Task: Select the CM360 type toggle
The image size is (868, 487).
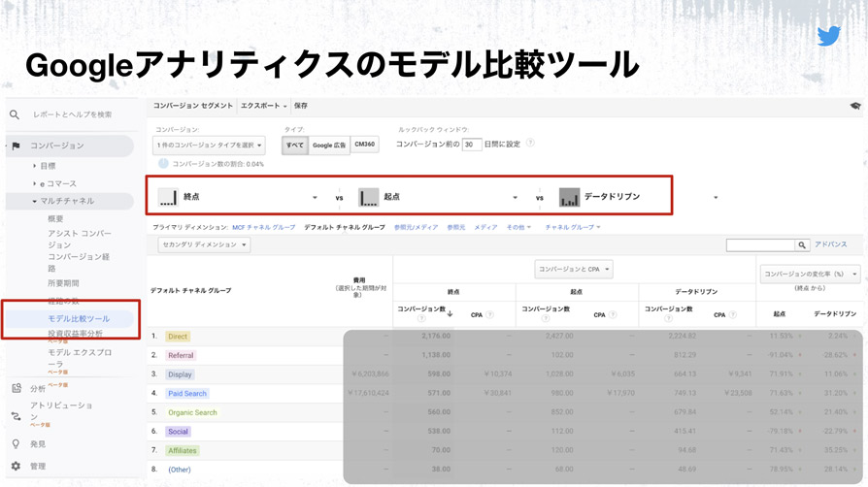Action: [364, 145]
